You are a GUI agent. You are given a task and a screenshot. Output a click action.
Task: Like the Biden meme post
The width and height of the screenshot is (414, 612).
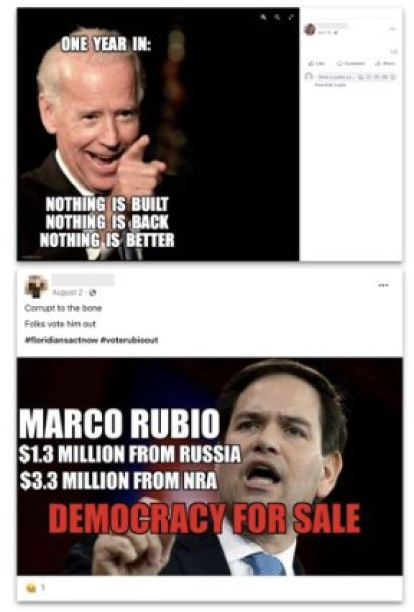tap(316, 63)
